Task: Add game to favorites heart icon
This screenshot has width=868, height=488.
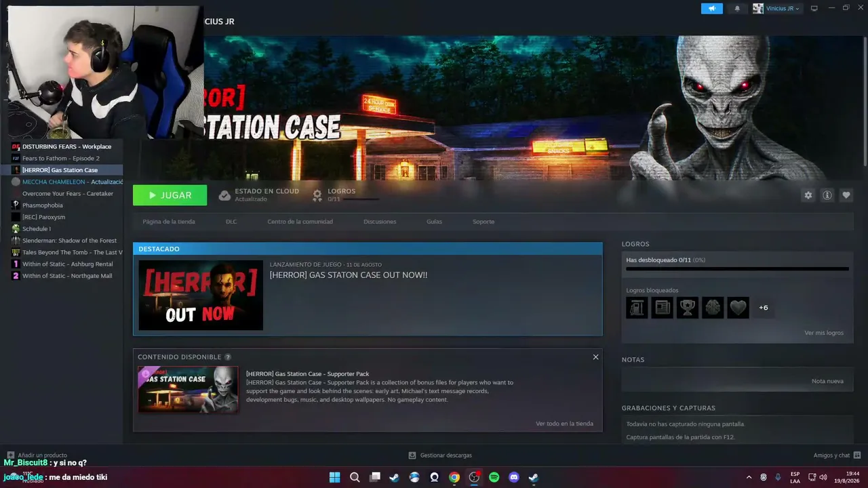Action: click(x=846, y=195)
